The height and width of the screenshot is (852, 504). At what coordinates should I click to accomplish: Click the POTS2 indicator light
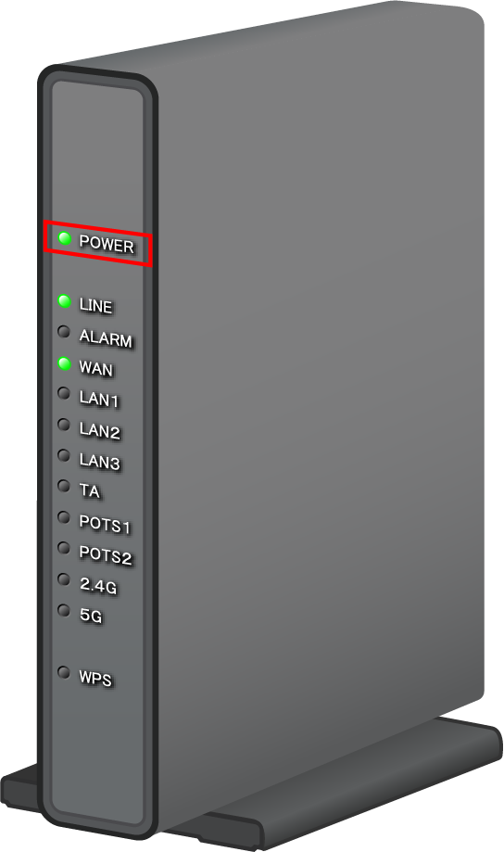pos(64,547)
